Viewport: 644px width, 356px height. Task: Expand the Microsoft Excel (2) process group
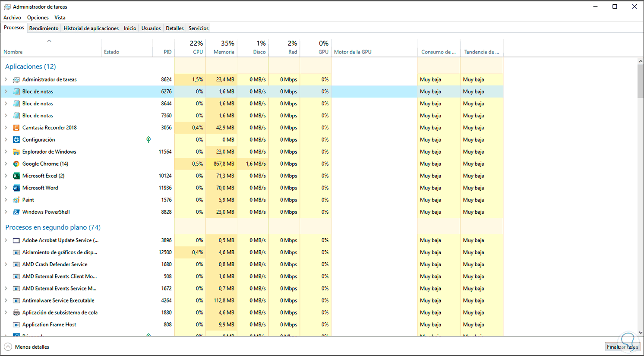[x=6, y=176]
